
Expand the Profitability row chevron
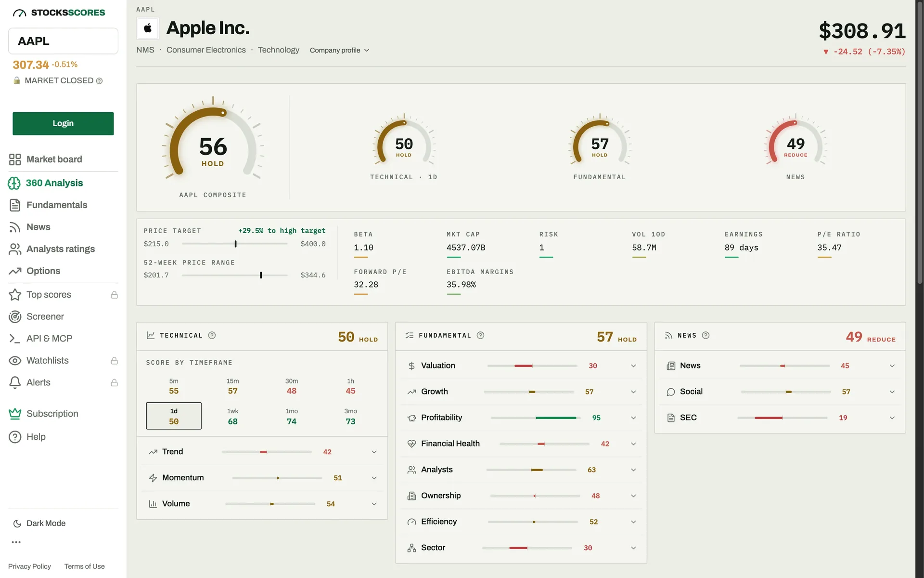click(633, 418)
